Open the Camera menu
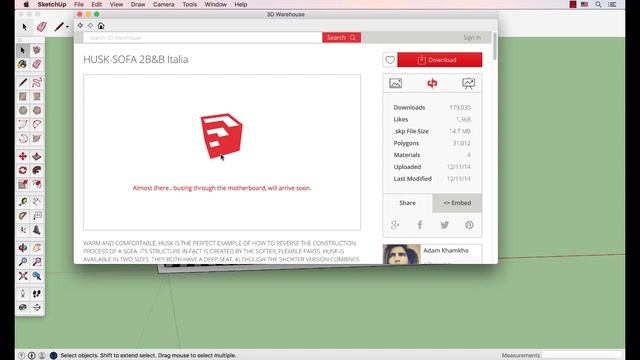This screenshot has width=640, height=360. [163, 4]
